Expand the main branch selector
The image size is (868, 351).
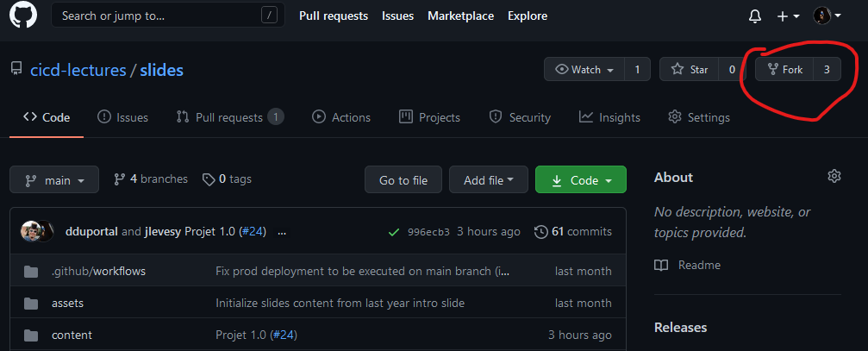(54, 180)
